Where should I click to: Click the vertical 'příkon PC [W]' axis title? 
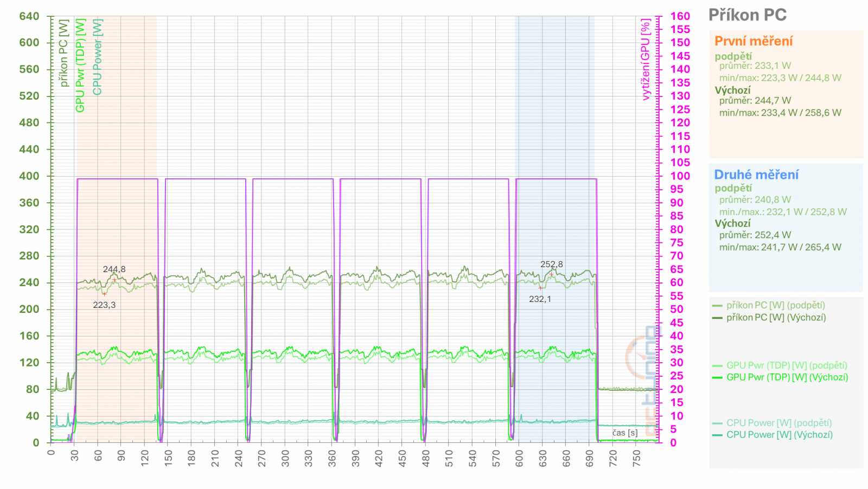(x=64, y=53)
